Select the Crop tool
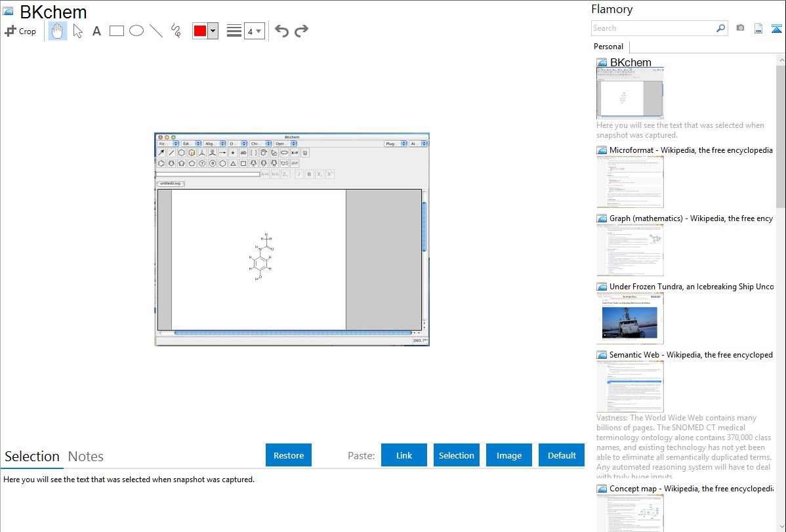The image size is (786, 532). [20, 31]
